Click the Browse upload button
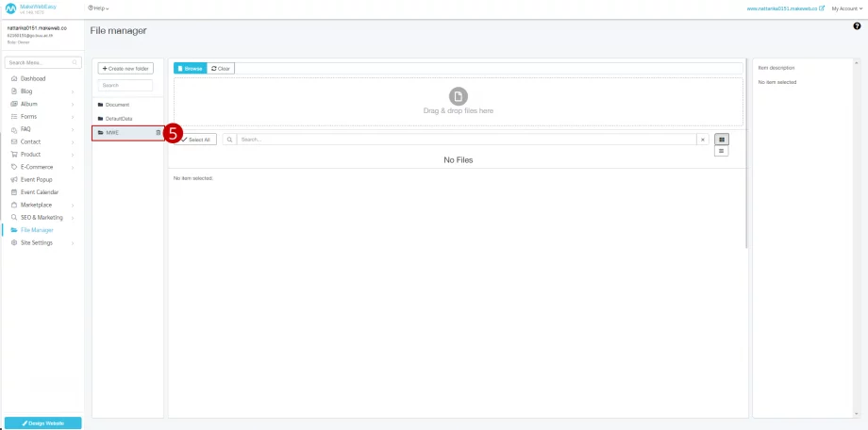The image size is (868, 430). [x=190, y=69]
